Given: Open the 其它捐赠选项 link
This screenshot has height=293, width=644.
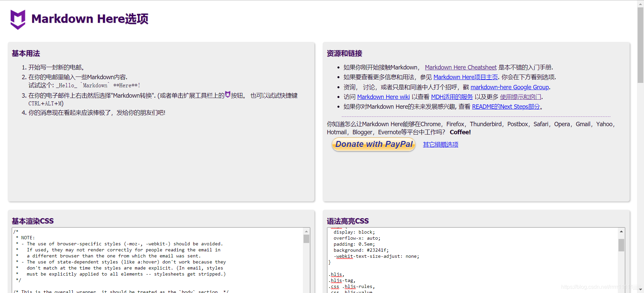Looking at the screenshot, I should click(x=440, y=145).
